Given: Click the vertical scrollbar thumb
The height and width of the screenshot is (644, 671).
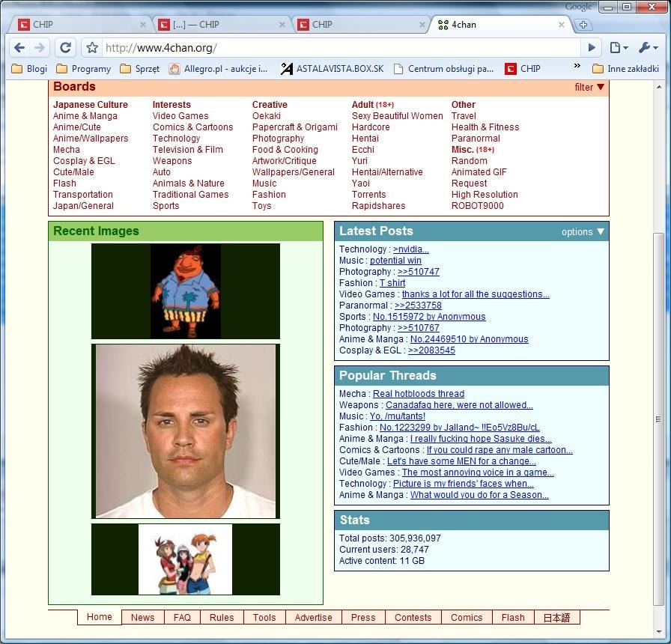Looking at the screenshot, I should click(659, 419).
